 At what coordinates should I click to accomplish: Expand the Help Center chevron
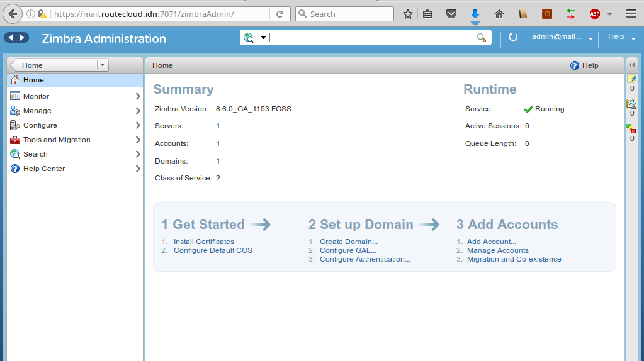point(138,169)
